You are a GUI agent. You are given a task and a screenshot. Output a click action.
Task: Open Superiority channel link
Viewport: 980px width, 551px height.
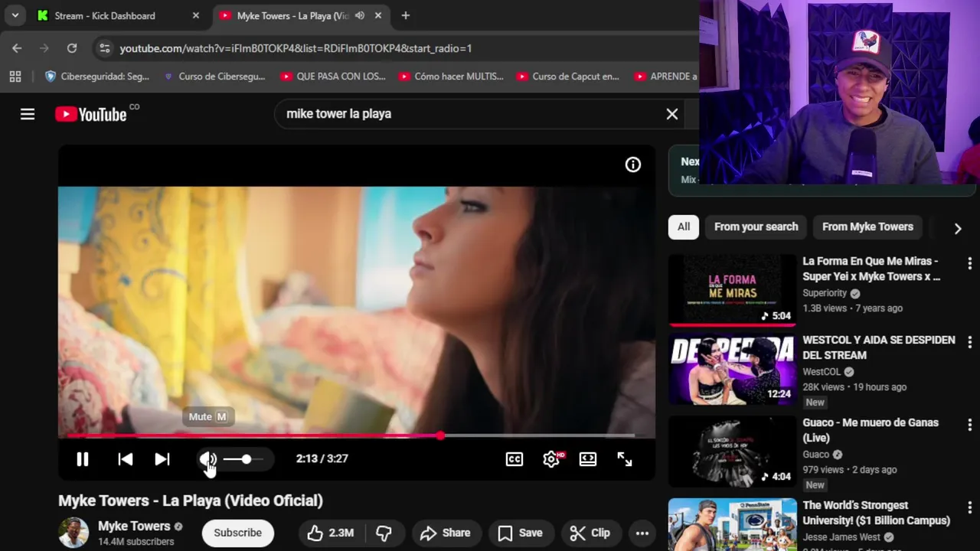click(825, 293)
